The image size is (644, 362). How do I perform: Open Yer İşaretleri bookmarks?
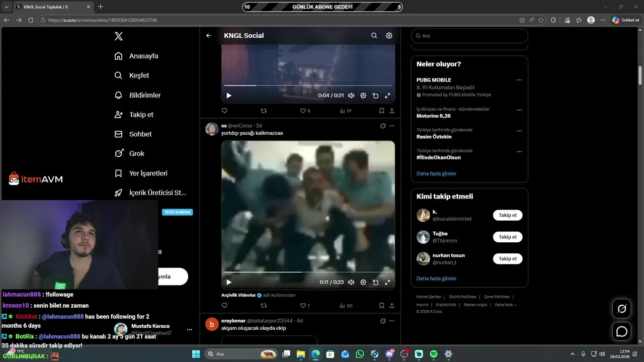(x=141, y=173)
